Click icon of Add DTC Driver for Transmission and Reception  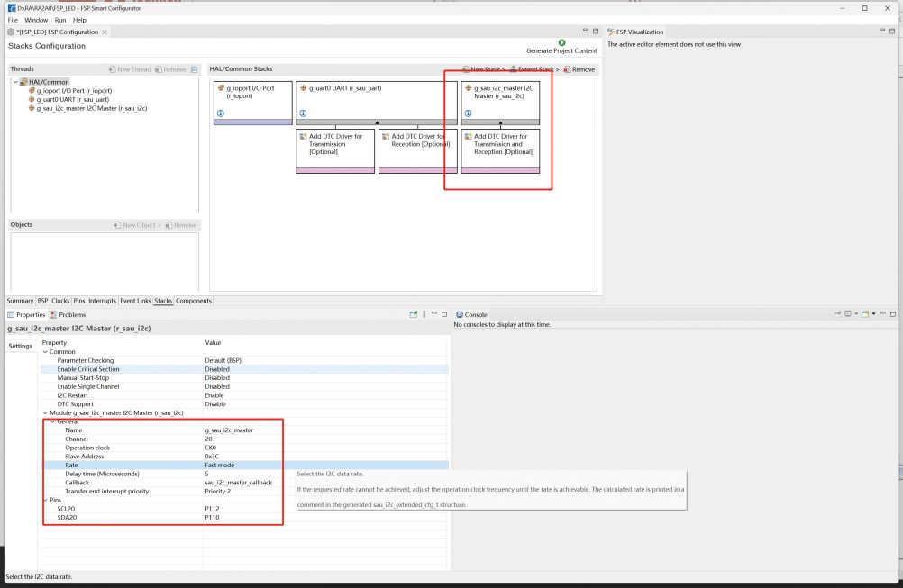tap(469, 137)
